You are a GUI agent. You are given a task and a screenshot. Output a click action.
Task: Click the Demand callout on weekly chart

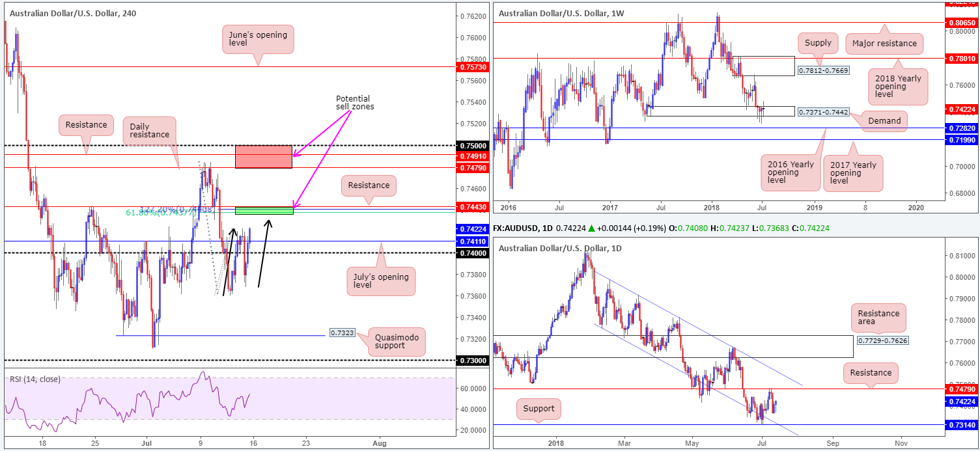point(884,120)
